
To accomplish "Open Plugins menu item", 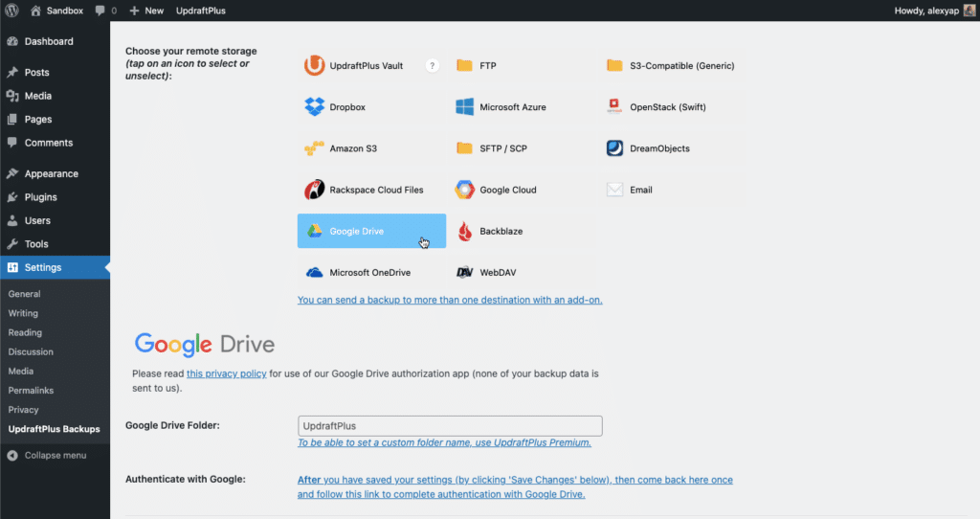I will coord(55,197).
